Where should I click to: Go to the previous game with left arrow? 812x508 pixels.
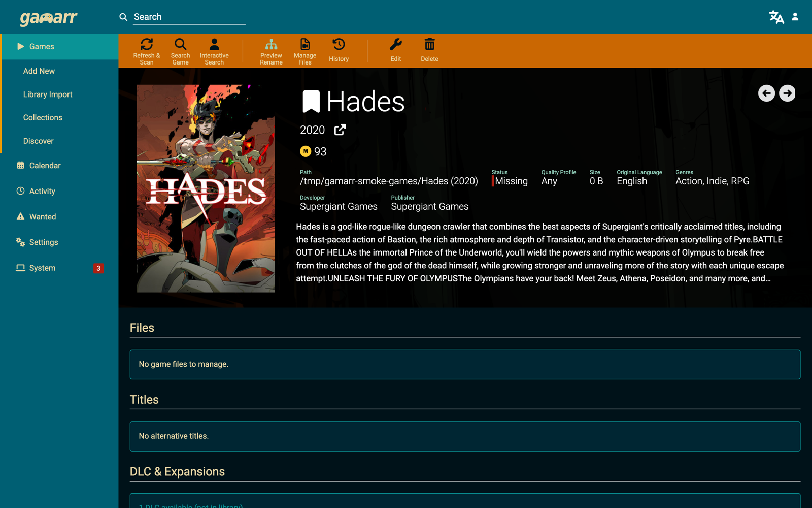tap(766, 93)
